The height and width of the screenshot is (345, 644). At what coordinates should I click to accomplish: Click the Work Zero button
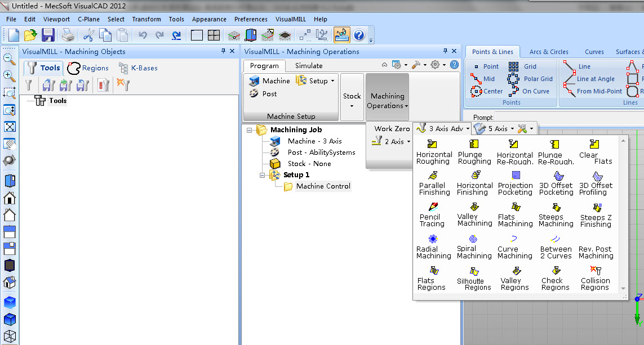tap(392, 129)
